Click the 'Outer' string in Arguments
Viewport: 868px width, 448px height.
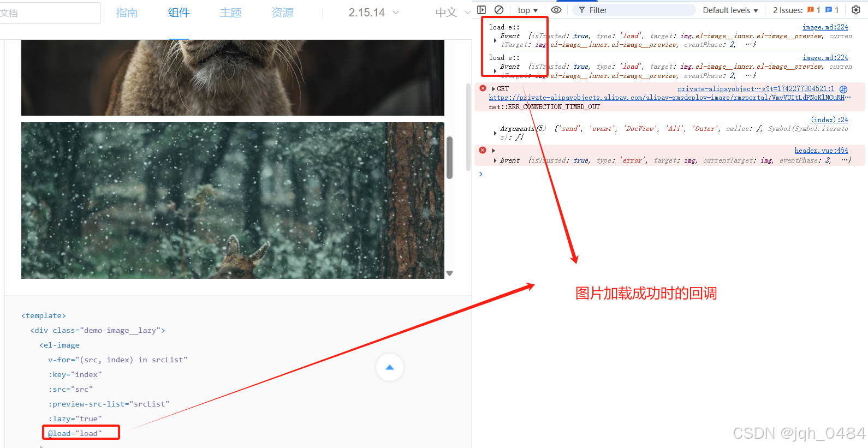tap(704, 129)
